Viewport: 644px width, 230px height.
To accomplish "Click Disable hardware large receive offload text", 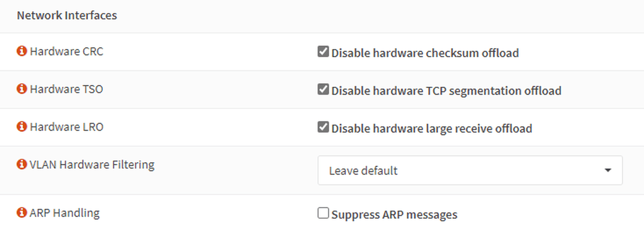I will click(432, 128).
